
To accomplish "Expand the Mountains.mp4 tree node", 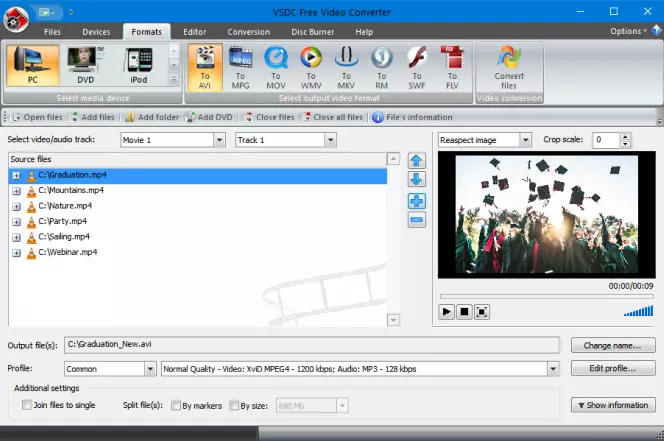I will coord(17,191).
